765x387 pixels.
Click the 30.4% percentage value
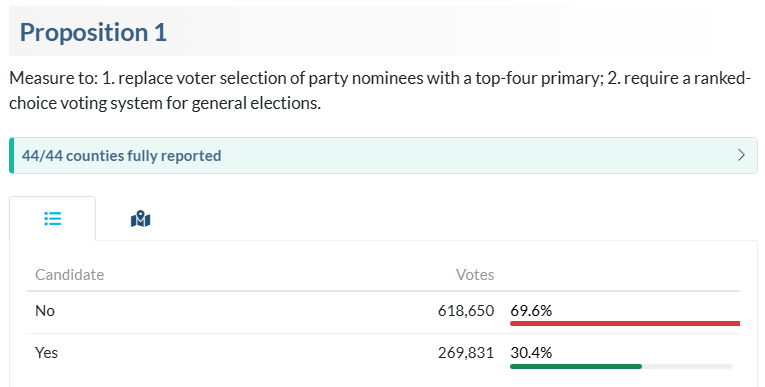[x=531, y=352]
